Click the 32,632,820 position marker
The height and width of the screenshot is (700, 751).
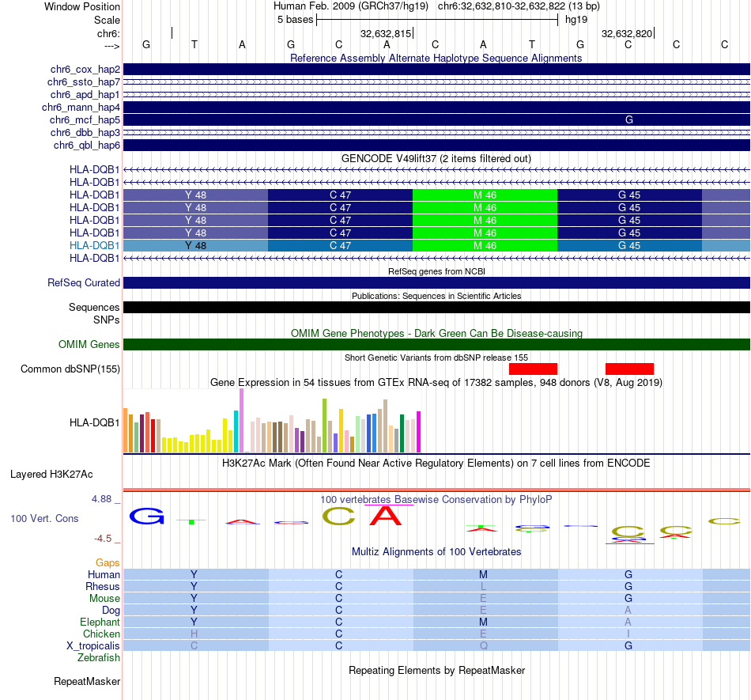[x=628, y=33]
